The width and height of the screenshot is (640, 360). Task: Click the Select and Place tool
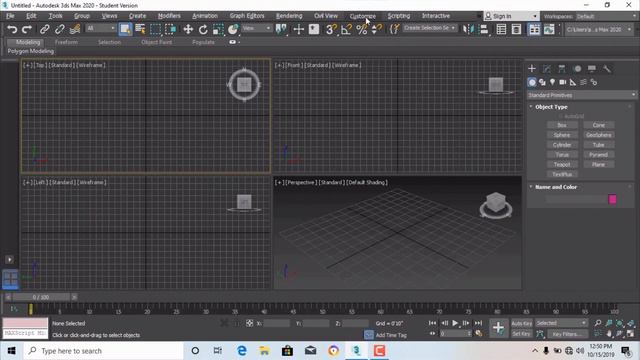[x=233, y=29]
